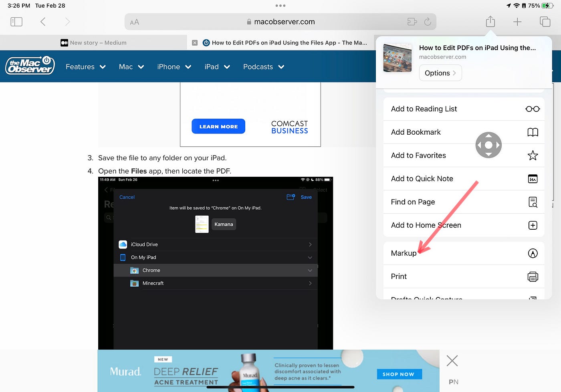Tap the PDF document thumbnail
The height and width of the screenshot is (392, 561).
point(202,224)
